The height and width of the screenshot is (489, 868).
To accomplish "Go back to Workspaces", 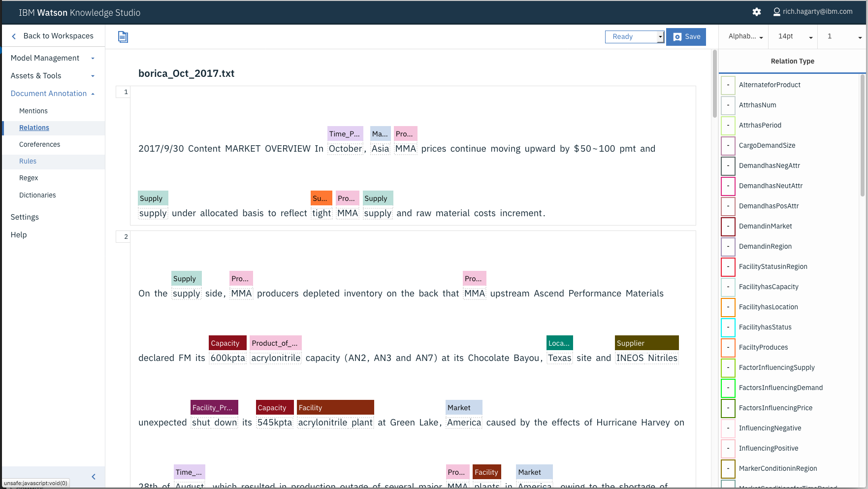I will pos(58,36).
